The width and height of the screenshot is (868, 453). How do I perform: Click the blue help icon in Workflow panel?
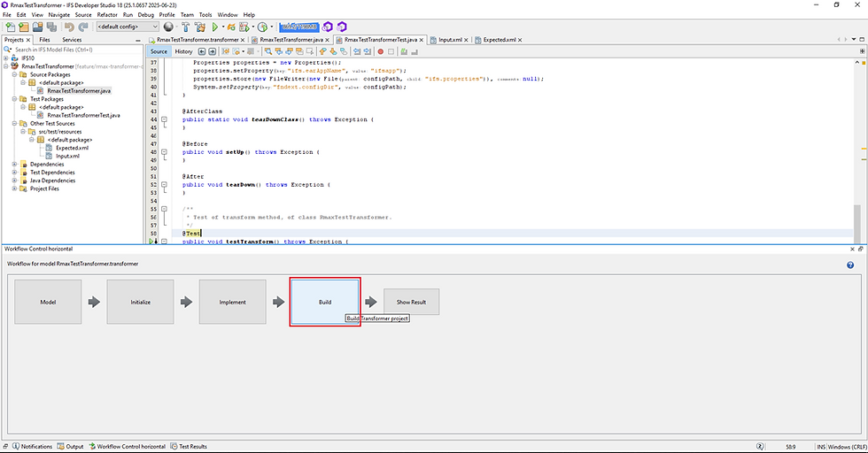[850, 265]
